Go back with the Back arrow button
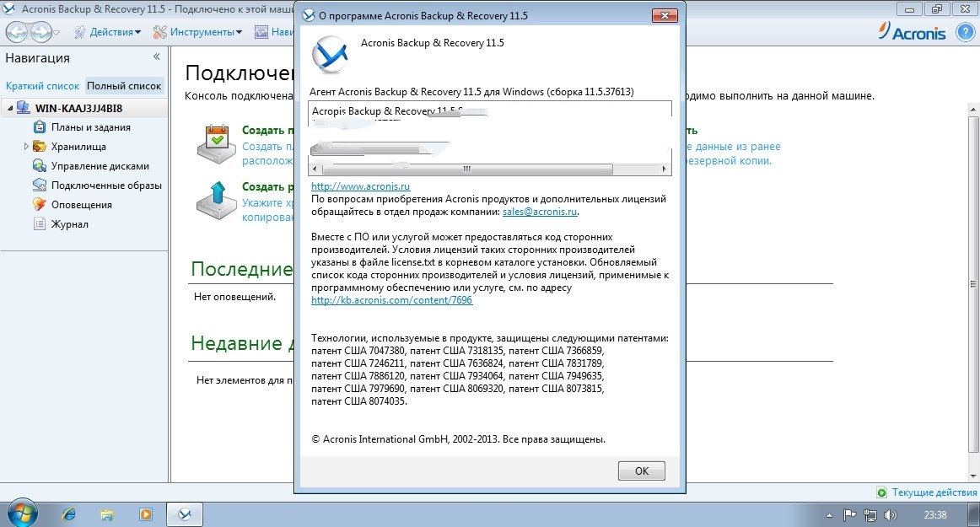The height and width of the screenshot is (527, 980). [x=16, y=32]
